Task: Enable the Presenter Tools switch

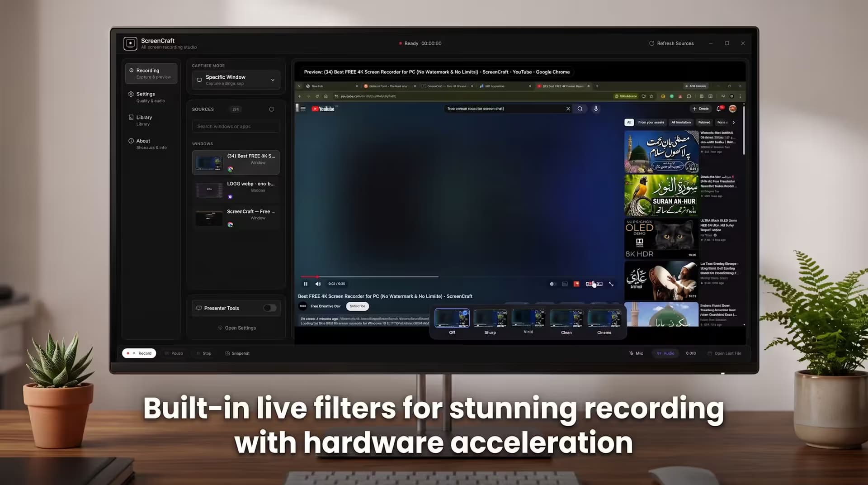Action: 270,308
